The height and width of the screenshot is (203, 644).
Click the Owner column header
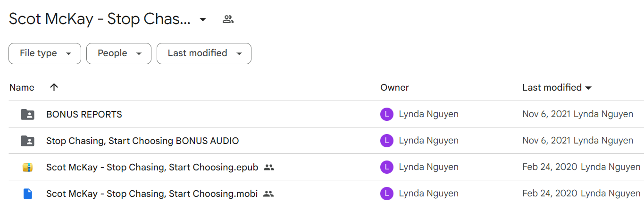click(395, 87)
